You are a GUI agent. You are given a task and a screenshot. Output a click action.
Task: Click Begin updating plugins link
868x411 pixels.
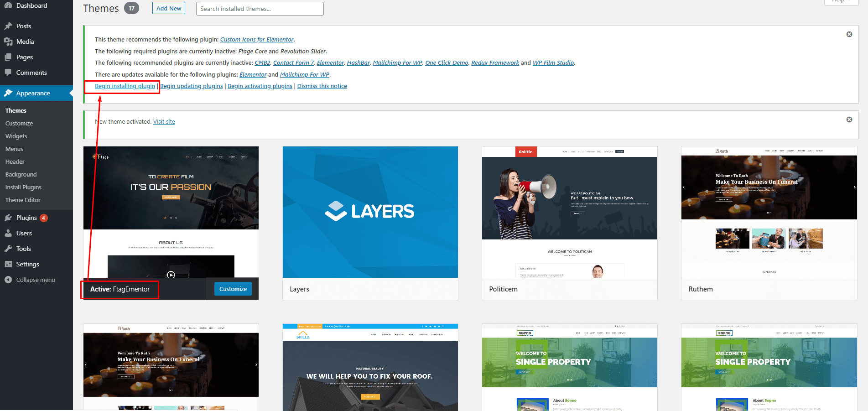(192, 86)
